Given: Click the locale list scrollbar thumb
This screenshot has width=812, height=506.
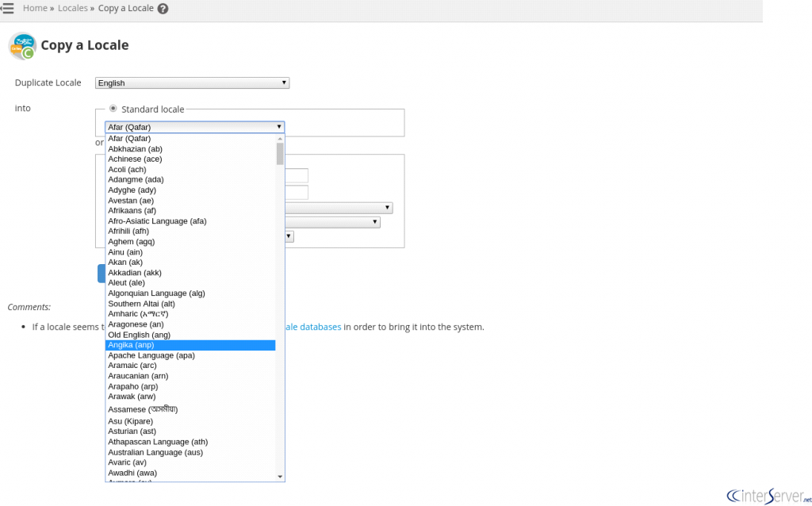Looking at the screenshot, I should pyautogui.click(x=280, y=154).
